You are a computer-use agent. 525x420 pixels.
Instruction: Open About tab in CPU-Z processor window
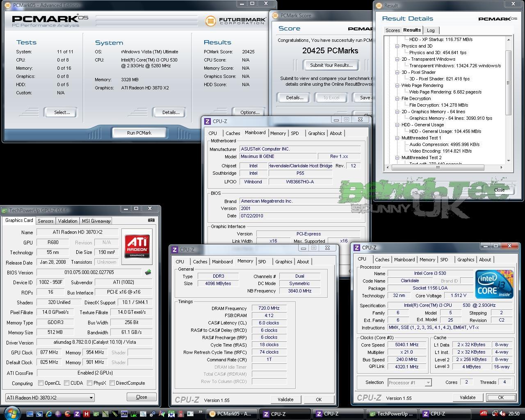(485, 260)
